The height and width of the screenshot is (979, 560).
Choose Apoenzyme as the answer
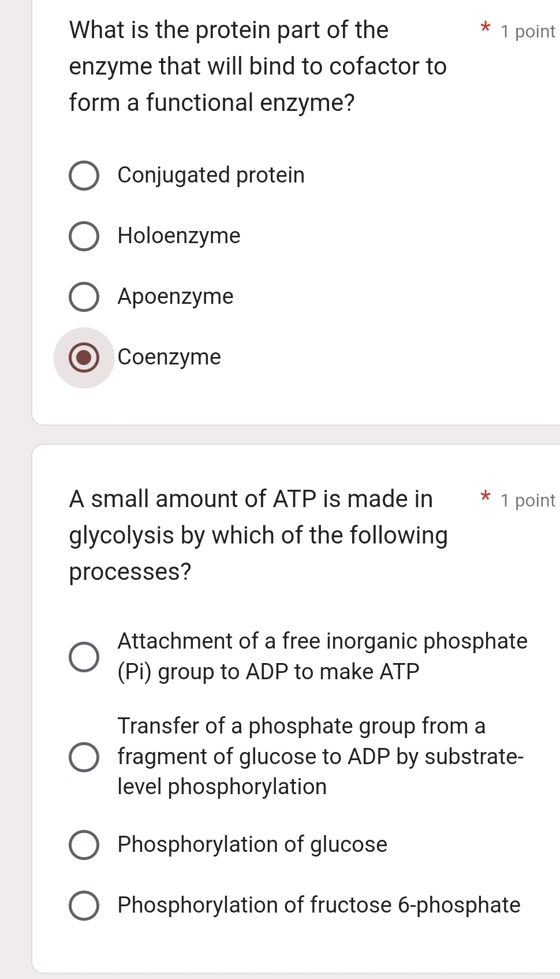84,296
